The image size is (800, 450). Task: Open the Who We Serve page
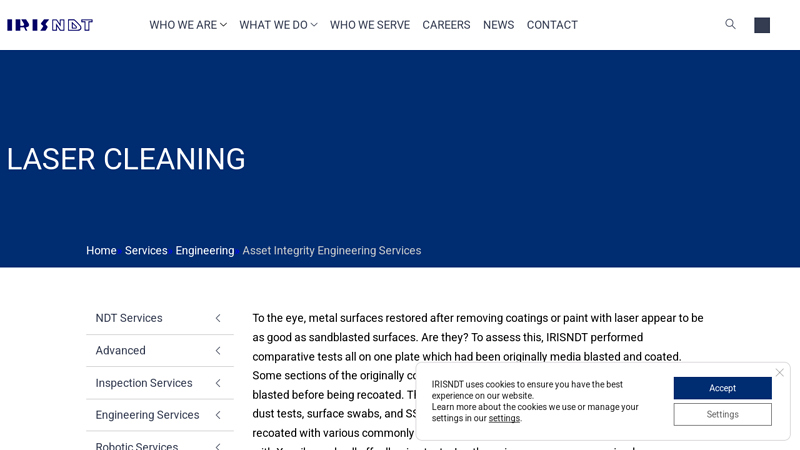point(370,25)
